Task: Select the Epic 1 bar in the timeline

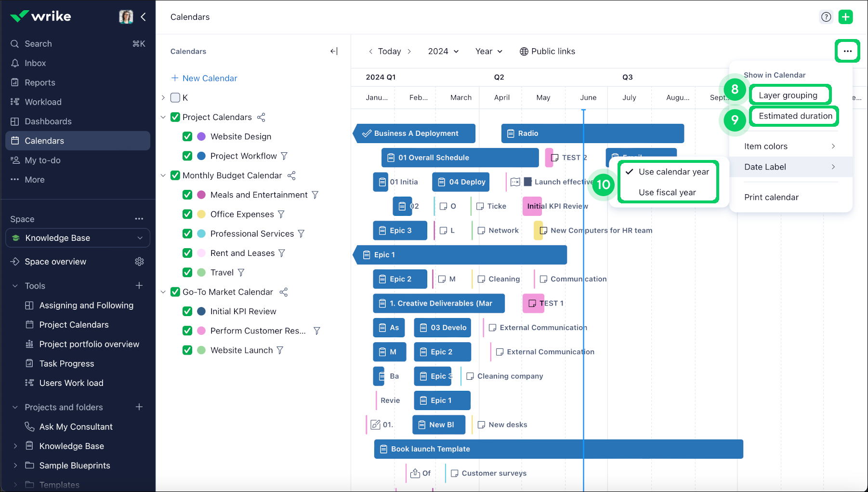Action: [x=460, y=254]
